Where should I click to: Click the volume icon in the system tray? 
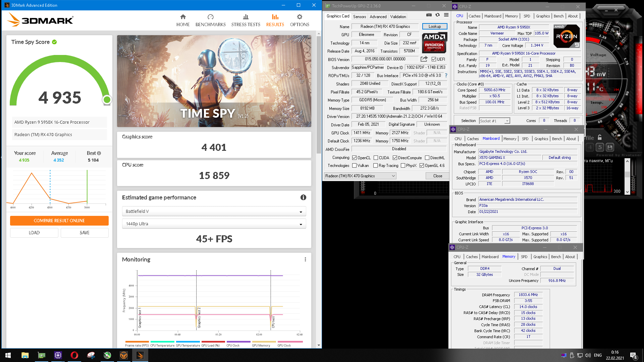[x=588, y=355]
